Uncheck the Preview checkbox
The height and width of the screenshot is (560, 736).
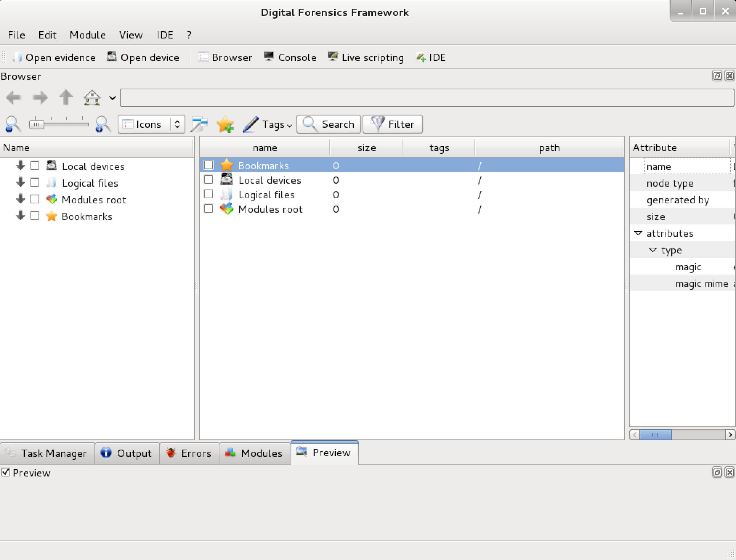6,472
